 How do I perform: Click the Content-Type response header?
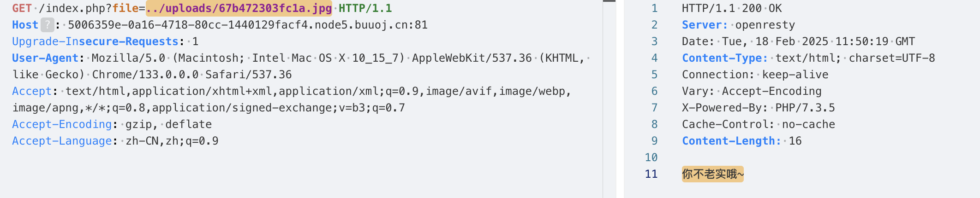(x=725, y=58)
